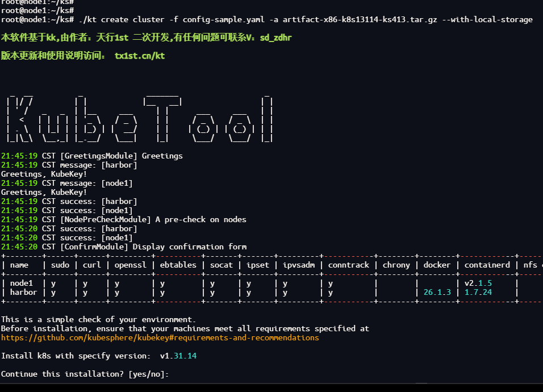The width and height of the screenshot is (543, 392).
Task: Click the 'sudo' column header
Action: 60,265
